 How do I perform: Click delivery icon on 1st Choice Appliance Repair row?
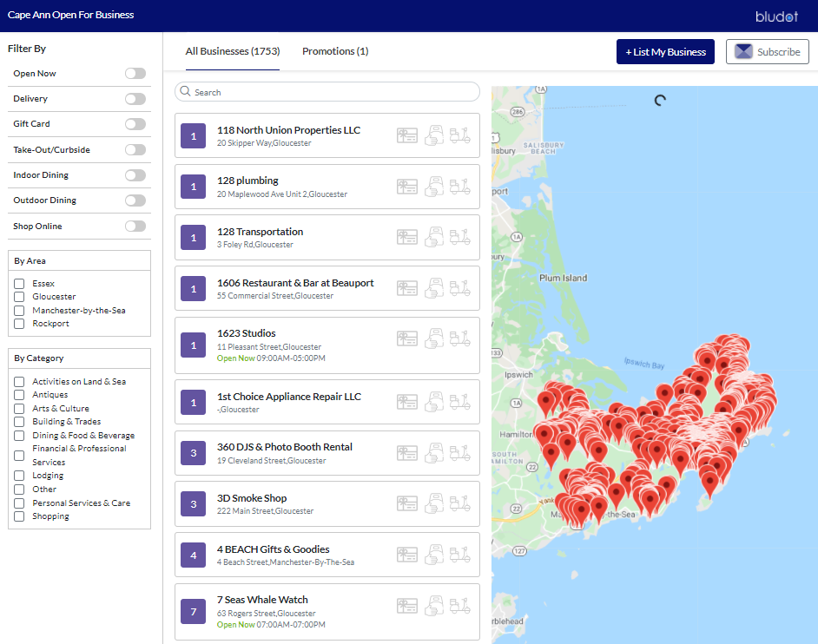tap(460, 402)
